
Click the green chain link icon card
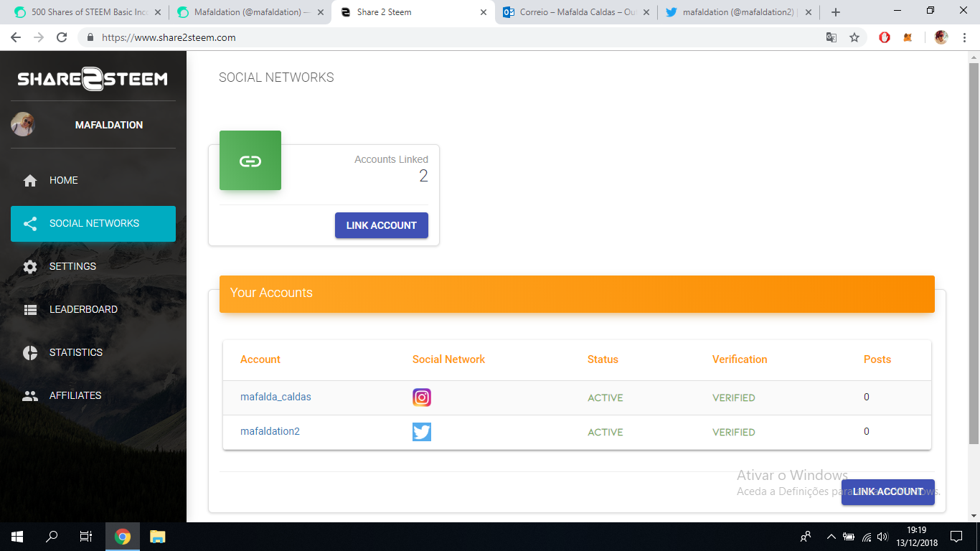tap(250, 161)
